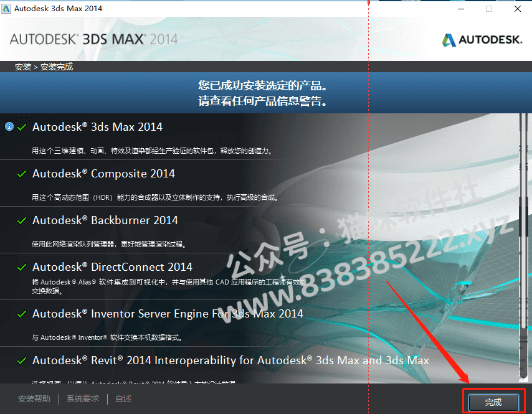Image resolution: width=532 pixels, height=414 pixels.
Task: Click the Inventor description 软件交换本机数据格式
Action: tap(108, 337)
